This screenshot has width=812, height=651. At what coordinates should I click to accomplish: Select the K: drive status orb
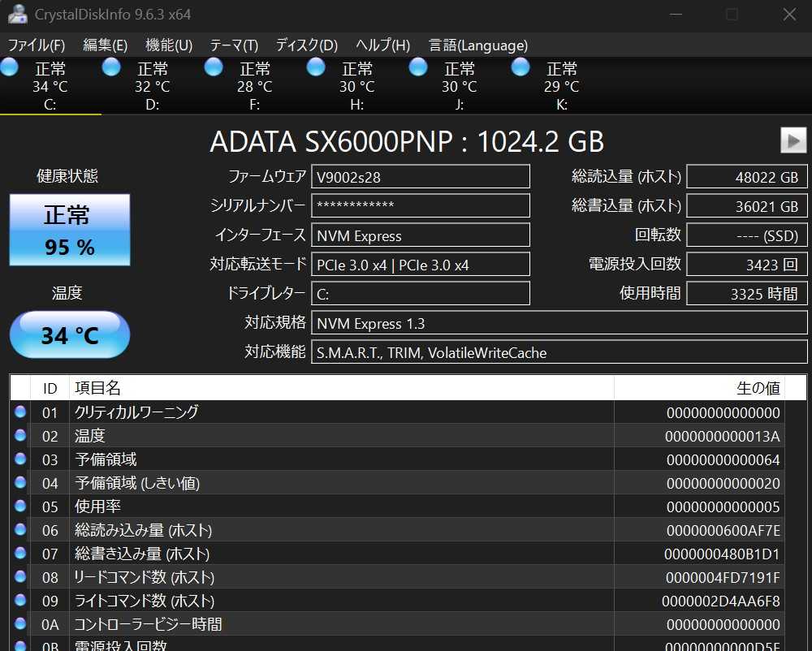point(520,67)
